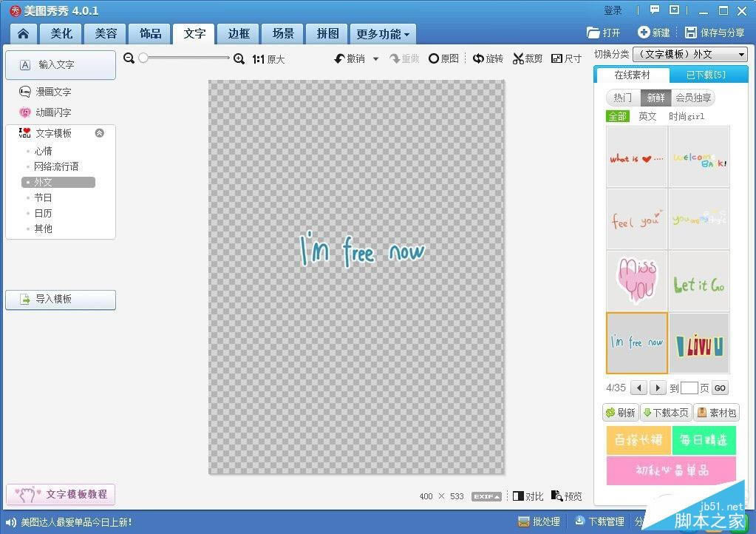Click the 导入模板 button
The image size is (756, 534).
pos(61,300)
